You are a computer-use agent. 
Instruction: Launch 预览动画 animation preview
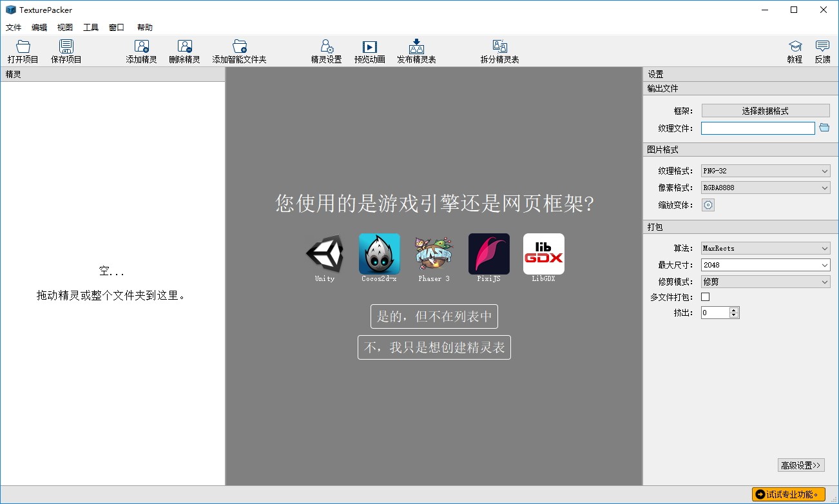[x=370, y=52]
